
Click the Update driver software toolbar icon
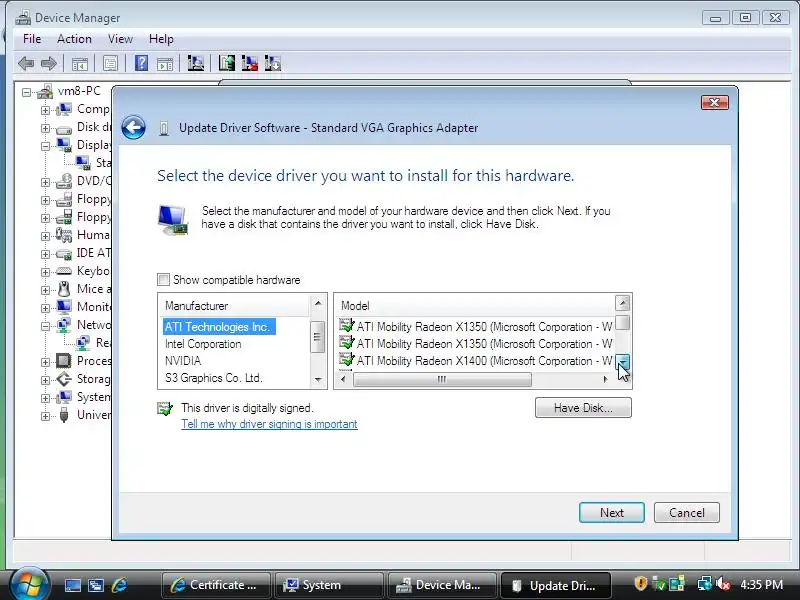227,63
